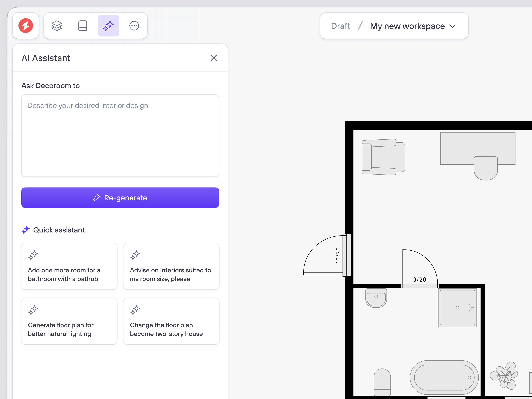Screen dimensions: 532x399
Task: Select the AI Assistant sparkles icon
Action: 108,26
